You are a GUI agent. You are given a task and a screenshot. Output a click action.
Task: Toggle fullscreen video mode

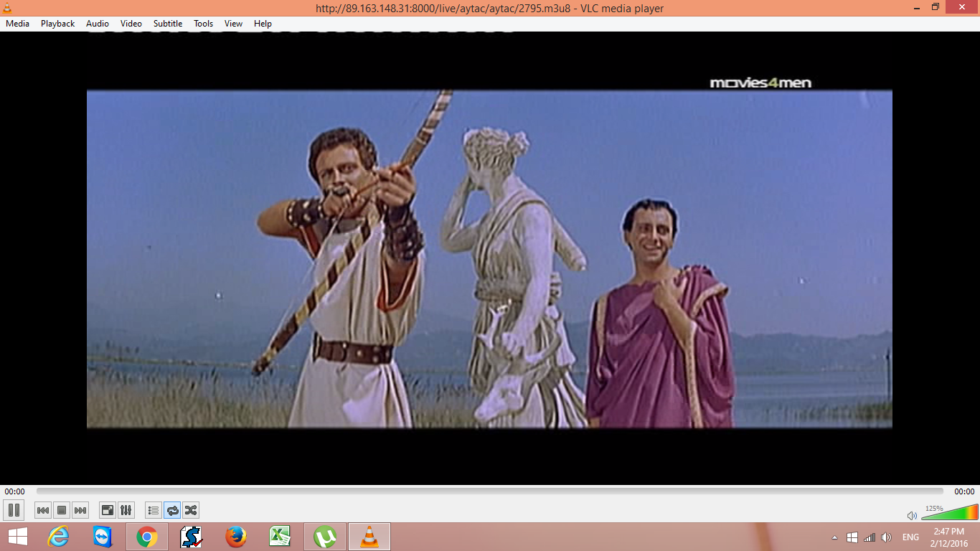click(107, 510)
